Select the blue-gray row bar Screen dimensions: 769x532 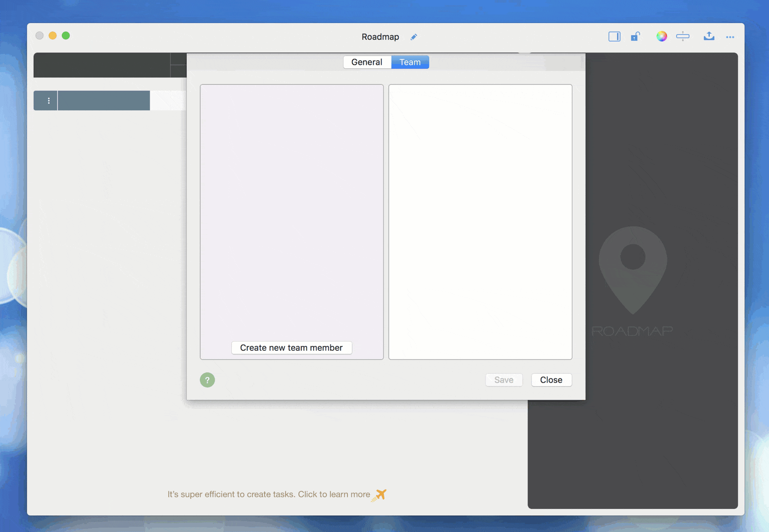click(104, 101)
